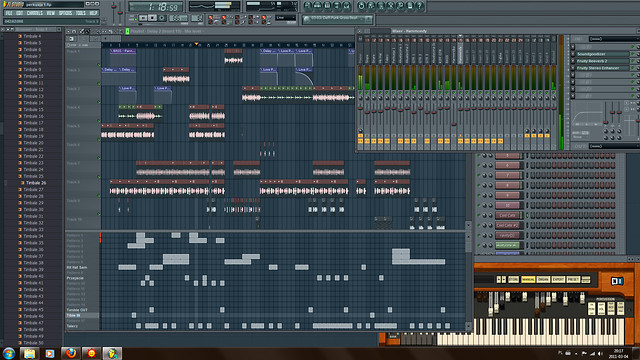Click the mixer's lowest-set track fader

[453, 124]
